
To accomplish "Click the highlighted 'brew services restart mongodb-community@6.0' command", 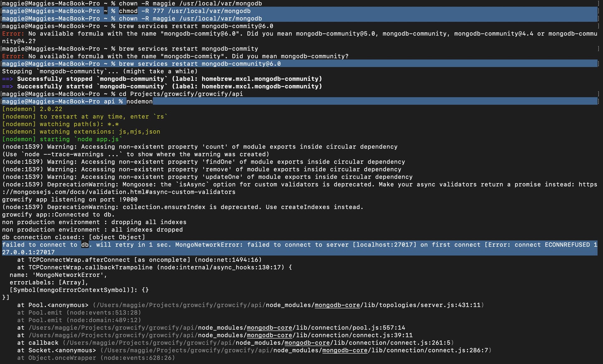I will (x=199, y=64).
